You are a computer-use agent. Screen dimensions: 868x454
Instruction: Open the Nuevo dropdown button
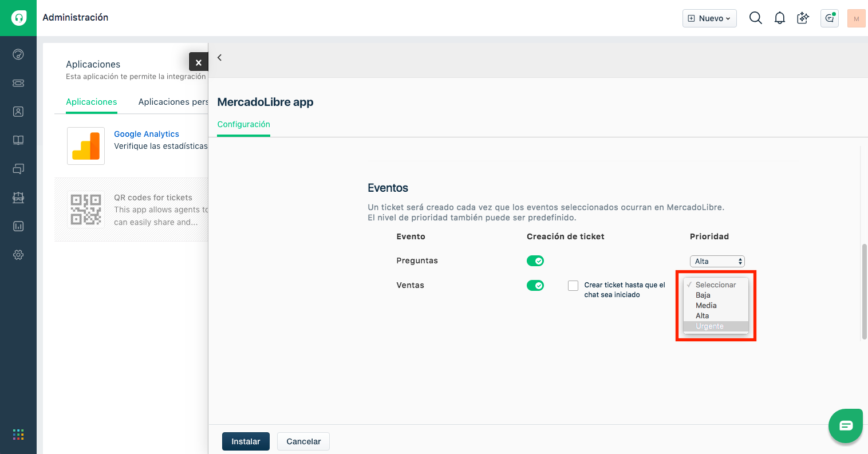pyautogui.click(x=709, y=18)
